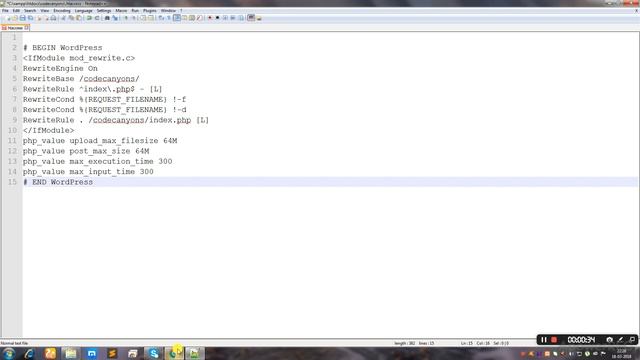The width and height of the screenshot is (640, 360).
Task: Open the File menu
Action: point(5,11)
